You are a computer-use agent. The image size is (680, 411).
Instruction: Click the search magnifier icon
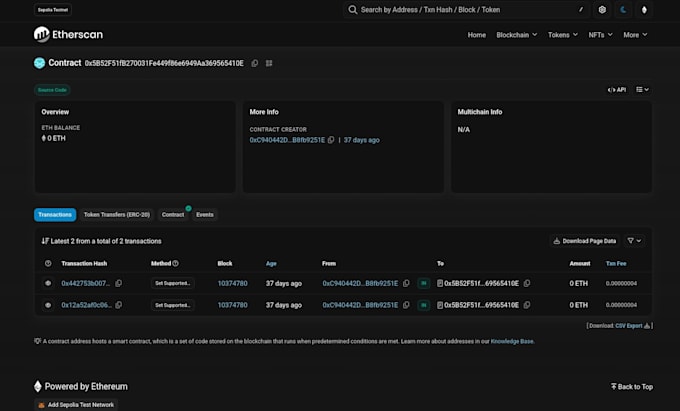click(353, 10)
